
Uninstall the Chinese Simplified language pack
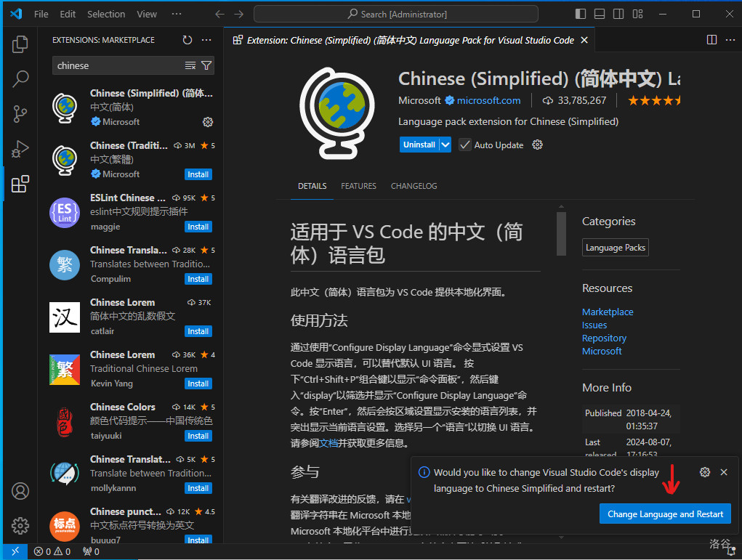419,145
